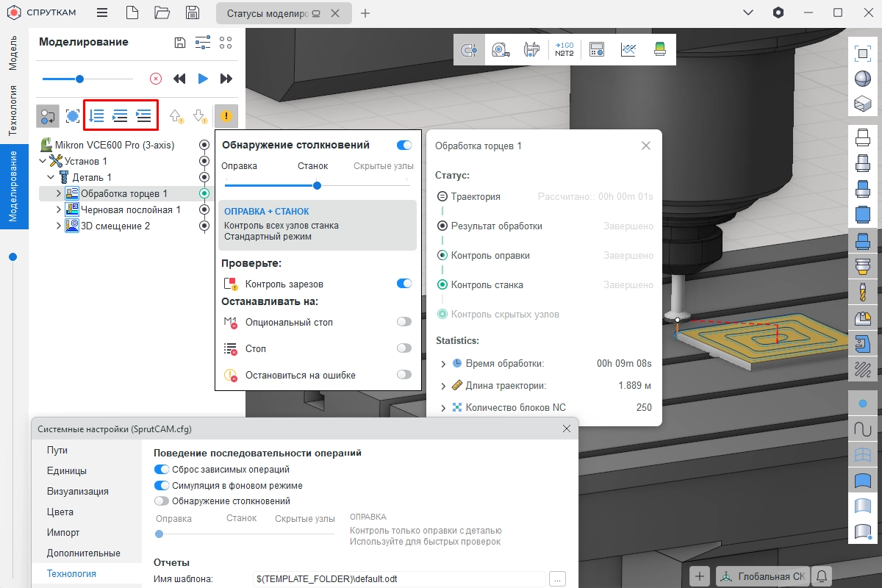Click the new document icon
Image resolution: width=882 pixels, height=588 pixels.
coord(132,12)
